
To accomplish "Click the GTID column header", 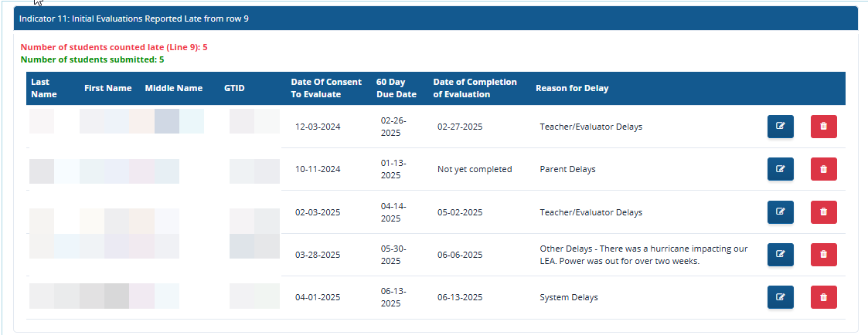I will (x=234, y=88).
